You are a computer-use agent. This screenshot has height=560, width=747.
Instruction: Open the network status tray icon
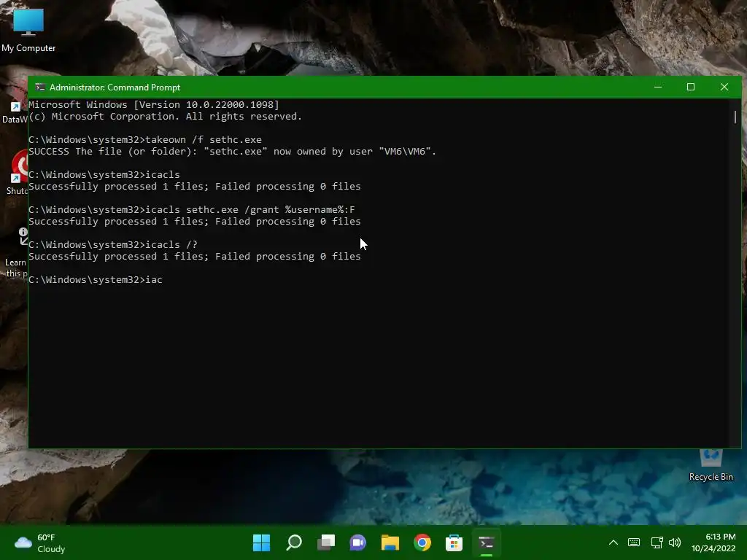click(657, 542)
